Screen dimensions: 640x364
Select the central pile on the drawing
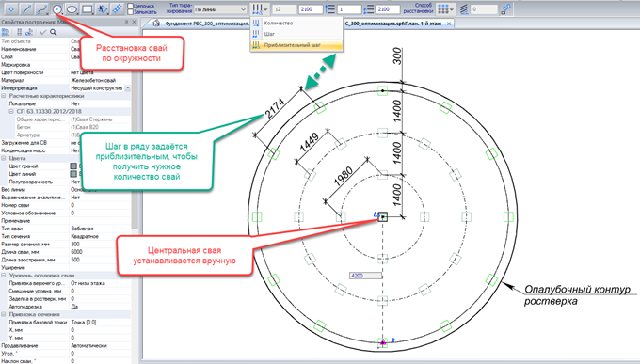[x=382, y=216]
